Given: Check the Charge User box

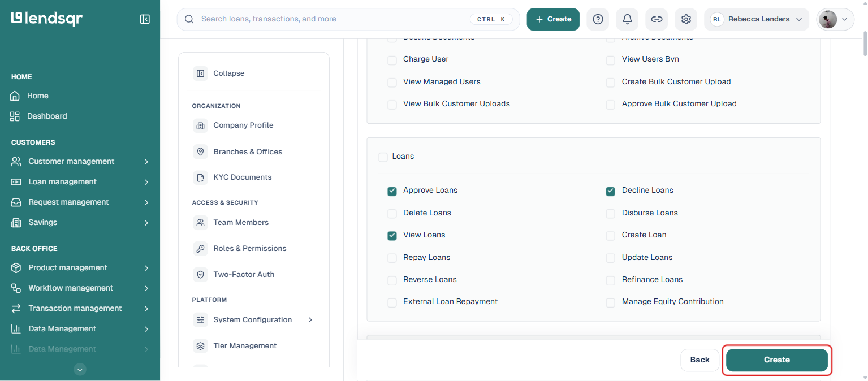Looking at the screenshot, I should coord(392,60).
